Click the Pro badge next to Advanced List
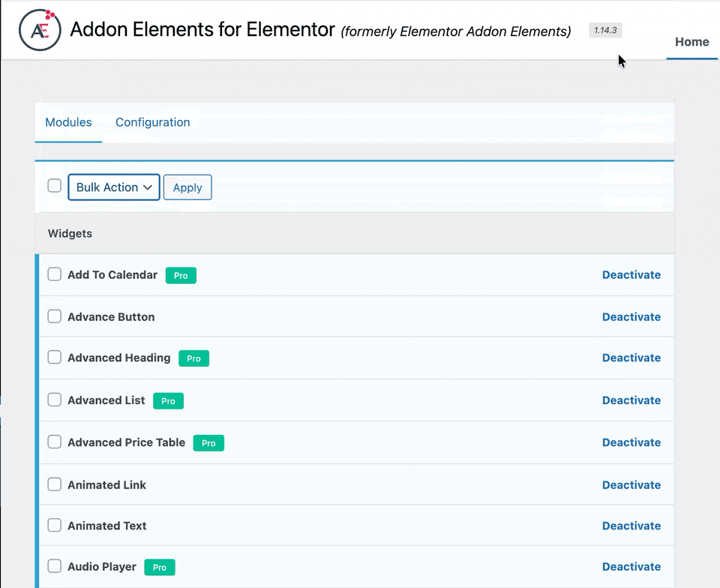This screenshot has width=720, height=588. pyautogui.click(x=169, y=400)
